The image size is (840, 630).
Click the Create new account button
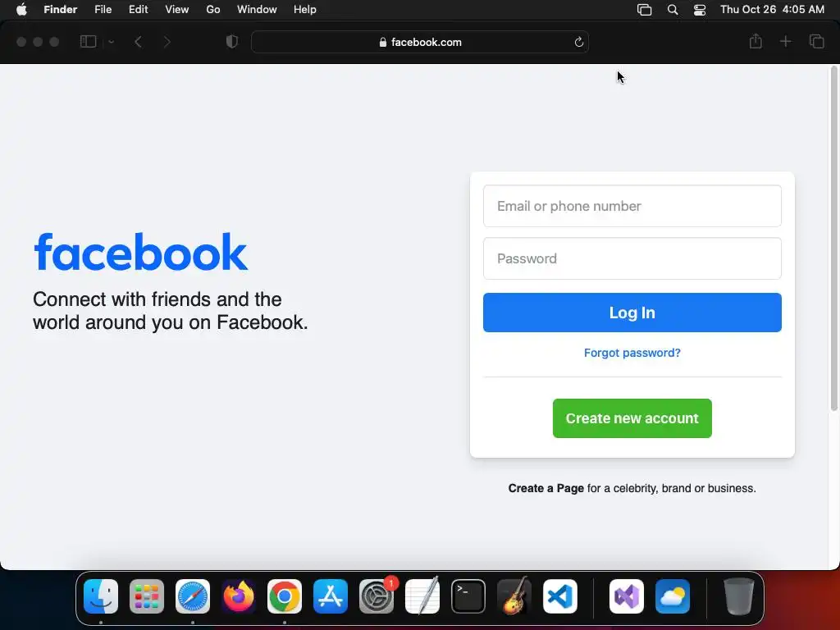click(632, 418)
